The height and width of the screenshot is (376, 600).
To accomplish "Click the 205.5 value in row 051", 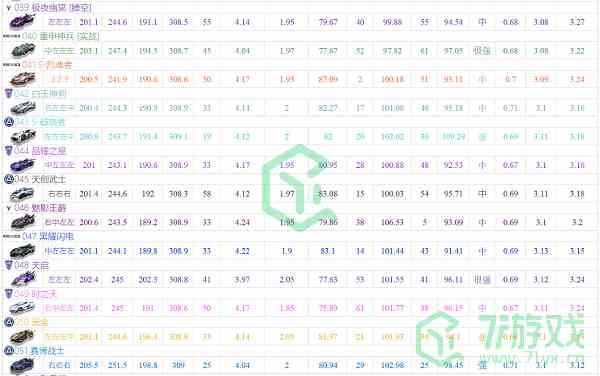I will (89, 365).
